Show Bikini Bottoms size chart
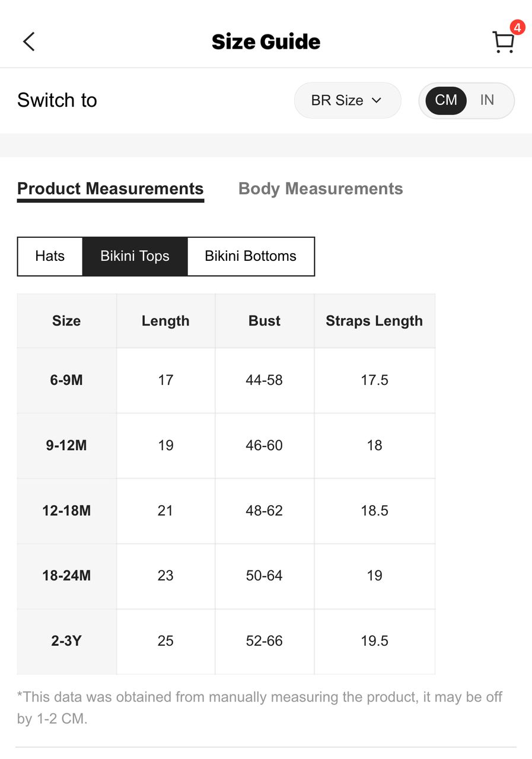 251,256
